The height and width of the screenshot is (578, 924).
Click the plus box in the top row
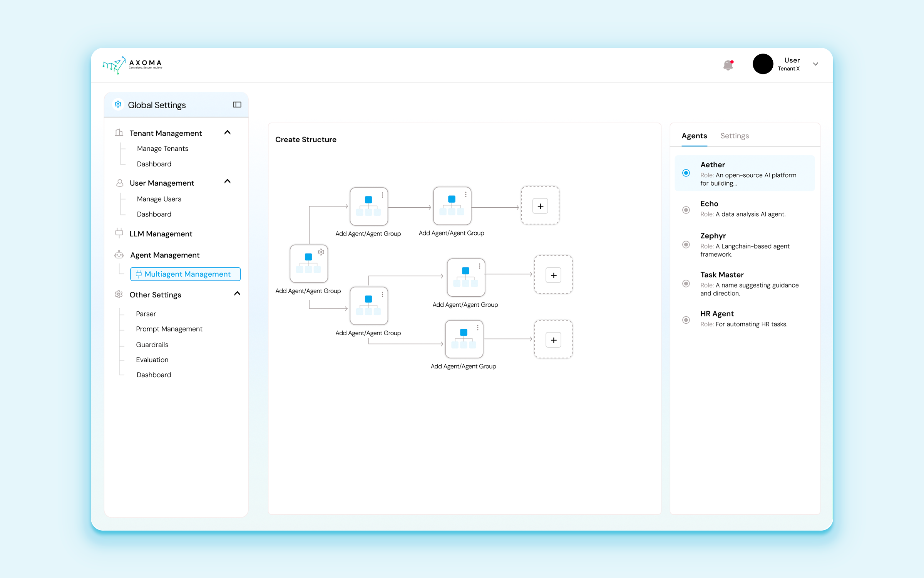(540, 206)
